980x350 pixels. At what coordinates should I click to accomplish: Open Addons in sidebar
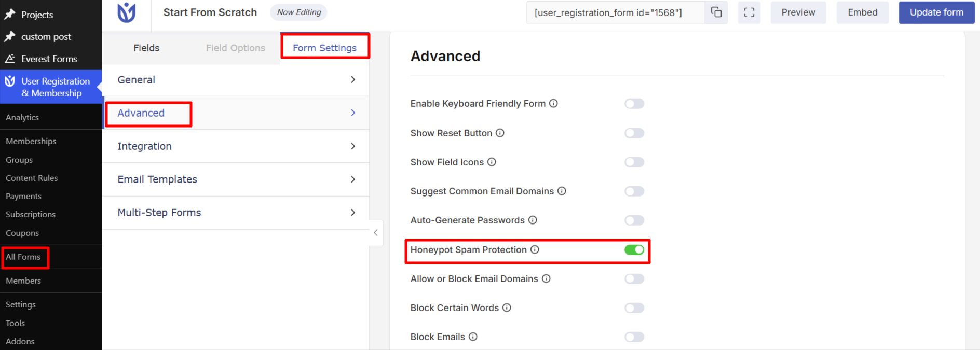click(20, 341)
